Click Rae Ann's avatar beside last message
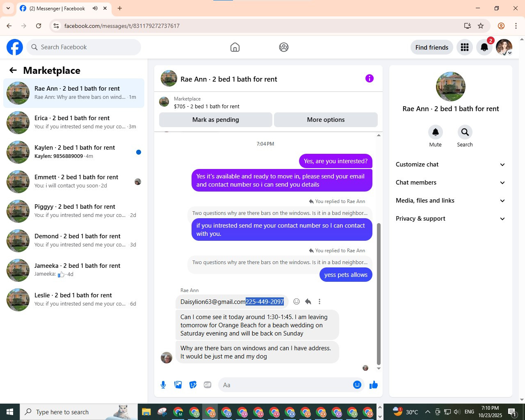Screen dimensions: 525x420 point(167,358)
